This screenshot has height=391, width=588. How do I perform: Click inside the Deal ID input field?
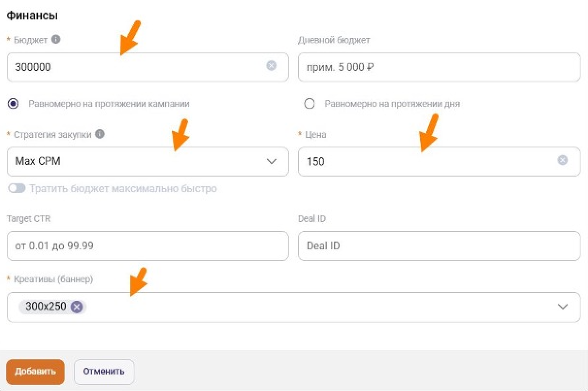click(439, 245)
